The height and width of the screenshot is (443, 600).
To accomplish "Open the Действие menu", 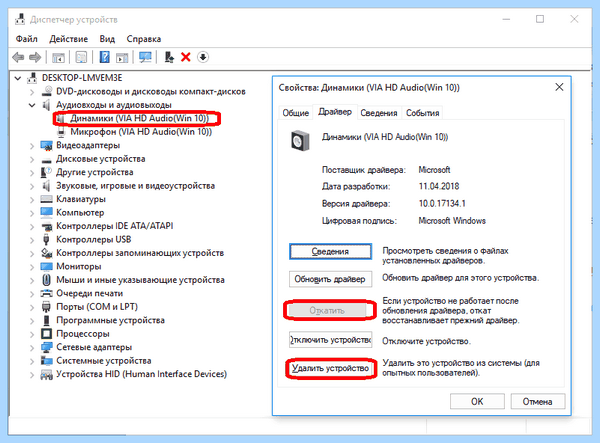I will pyautogui.click(x=68, y=39).
